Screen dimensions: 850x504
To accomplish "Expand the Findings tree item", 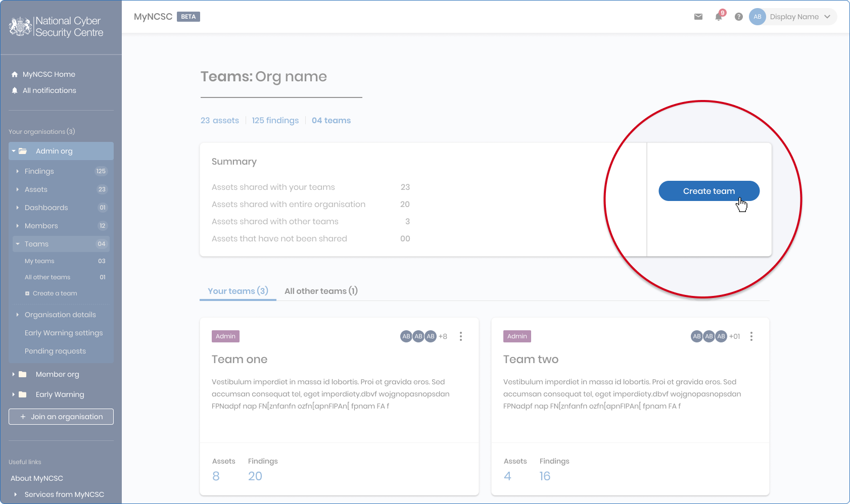I will [x=17, y=171].
